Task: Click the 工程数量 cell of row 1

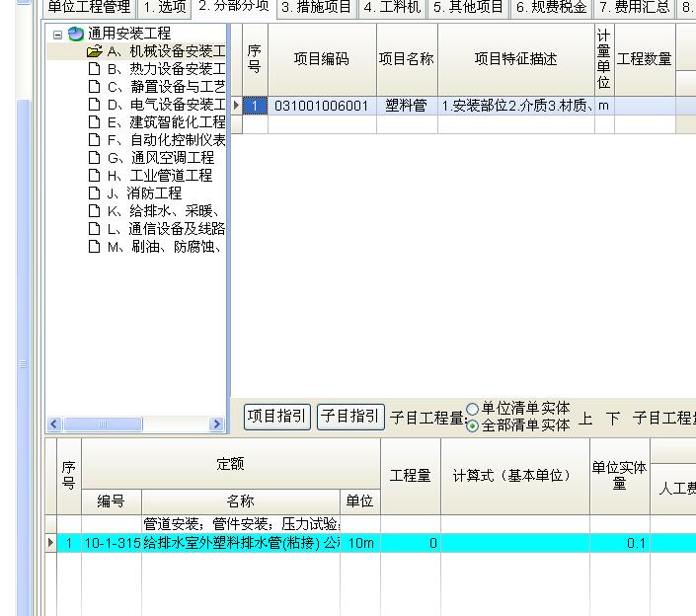Action: tap(645, 106)
